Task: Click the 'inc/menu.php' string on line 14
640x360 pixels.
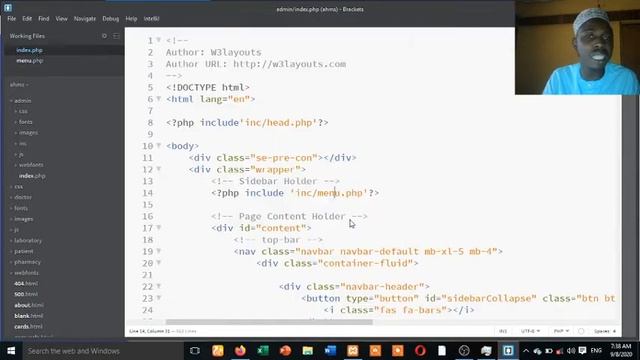Action: pos(329,193)
